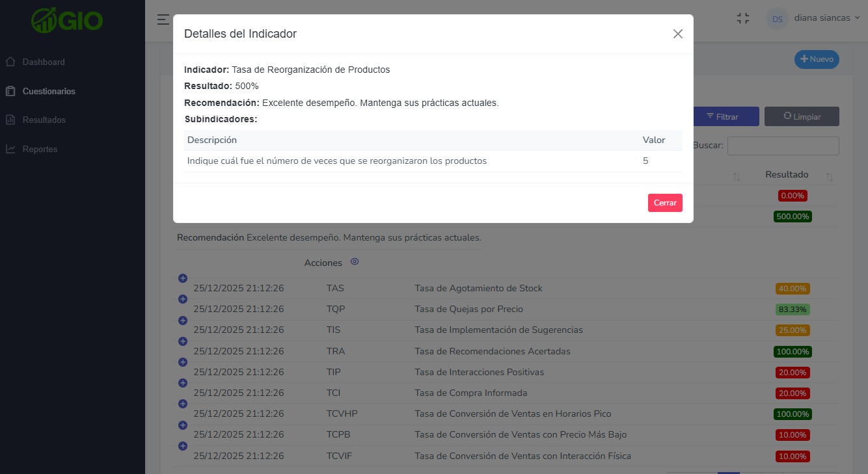The width and height of the screenshot is (868, 474).
Task: Select Reportes in the sidebar menu
Action: pyautogui.click(x=40, y=149)
